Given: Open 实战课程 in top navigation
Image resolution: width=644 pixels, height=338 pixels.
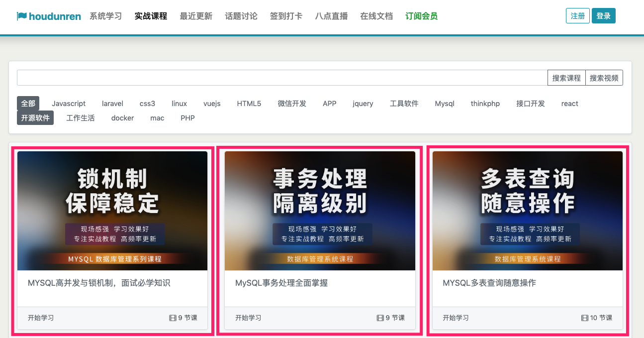Looking at the screenshot, I should point(151,16).
